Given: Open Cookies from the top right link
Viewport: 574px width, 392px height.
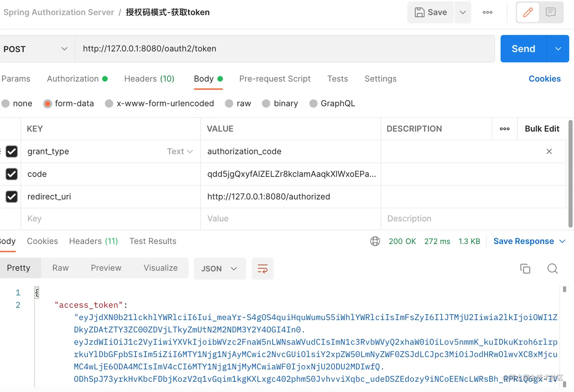Looking at the screenshot, I should pyautogui.click(x=544, y=79).
